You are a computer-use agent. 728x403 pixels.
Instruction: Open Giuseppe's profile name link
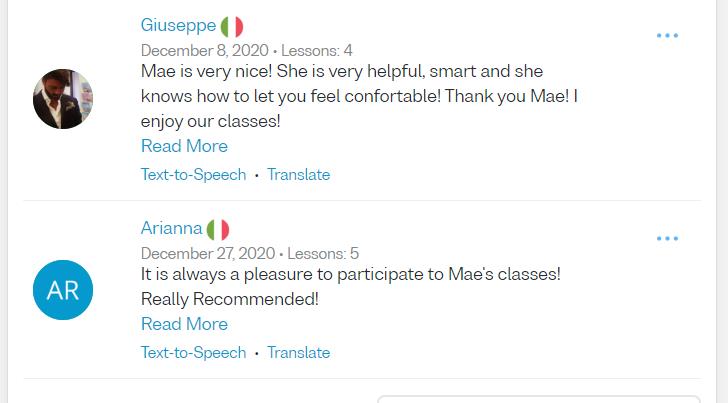178,26
